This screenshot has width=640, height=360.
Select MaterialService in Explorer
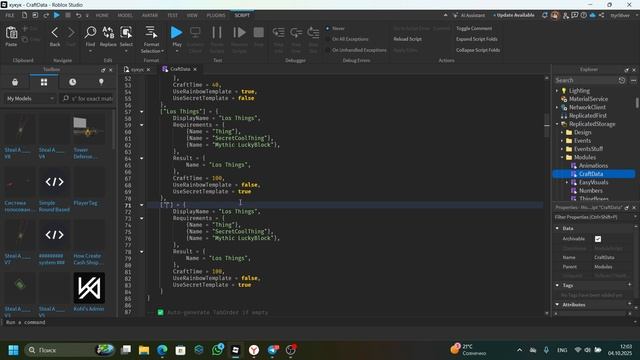pyautogui.click(x=588, y=99)
